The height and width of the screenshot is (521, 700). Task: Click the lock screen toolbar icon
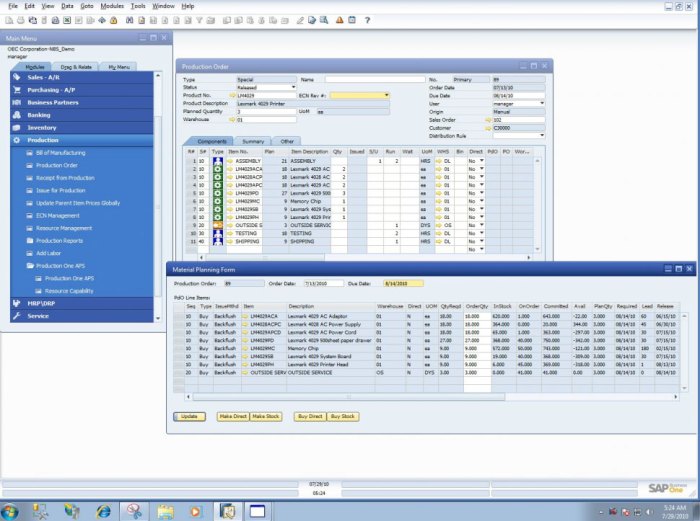[x=113, y=20]
